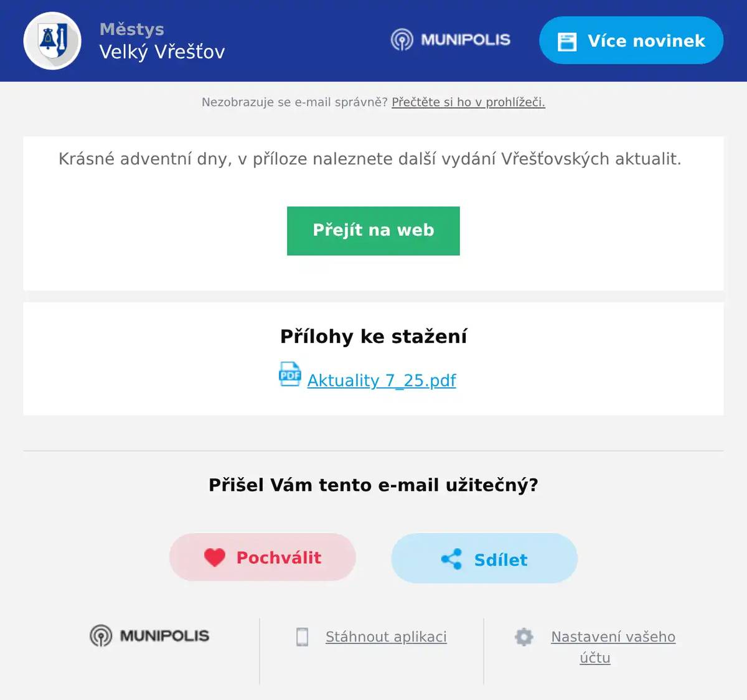Open Přečtěte si ho v prohlížeči link
747x700 pixels.
[467, 102]
